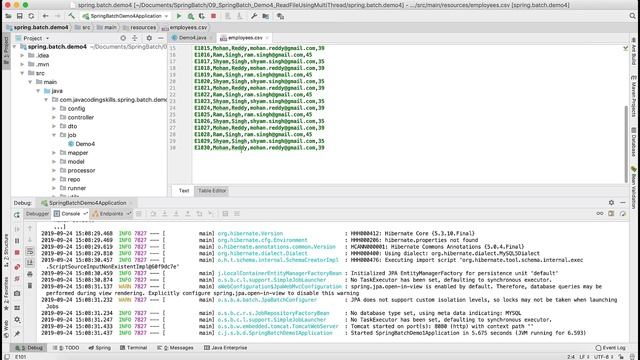Open the Java Enterprise tool window
The height and width of the screenshot is (360, 640).
click(x=226, y=348)
